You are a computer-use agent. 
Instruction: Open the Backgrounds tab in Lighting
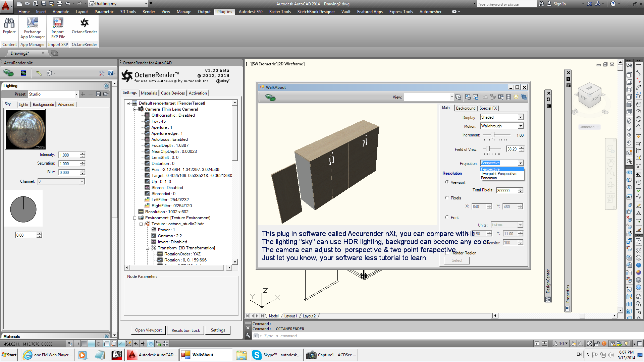(x=43, y=105)
